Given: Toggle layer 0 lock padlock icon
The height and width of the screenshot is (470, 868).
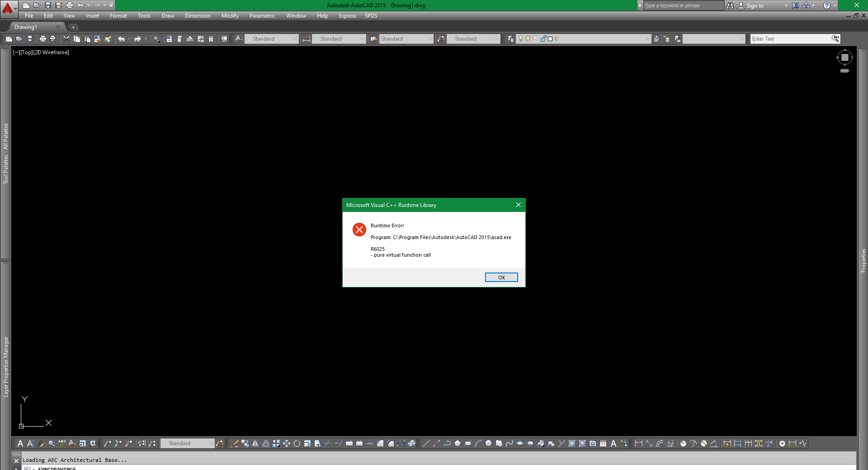Looking at the screenshot, I should (543, 38).
